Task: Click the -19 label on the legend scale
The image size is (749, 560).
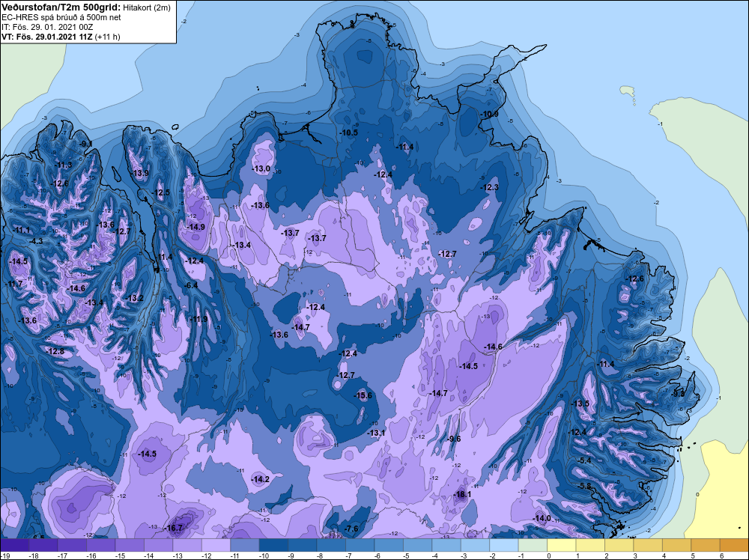Action: pyautogui.click(x=4, y=556)
